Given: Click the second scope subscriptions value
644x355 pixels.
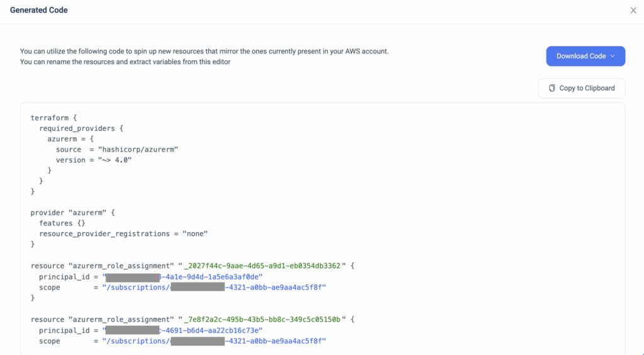Looking at the screenshot, I should pos(214,341).
